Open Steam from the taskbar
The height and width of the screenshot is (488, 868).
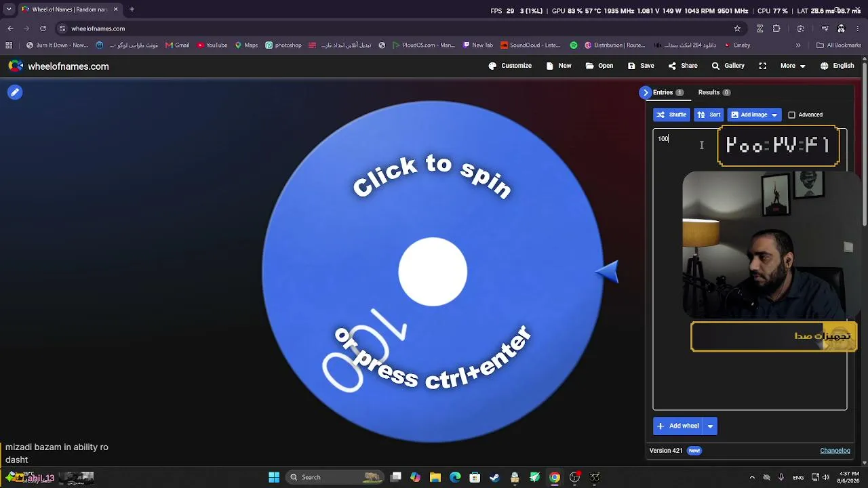point(494,477)
